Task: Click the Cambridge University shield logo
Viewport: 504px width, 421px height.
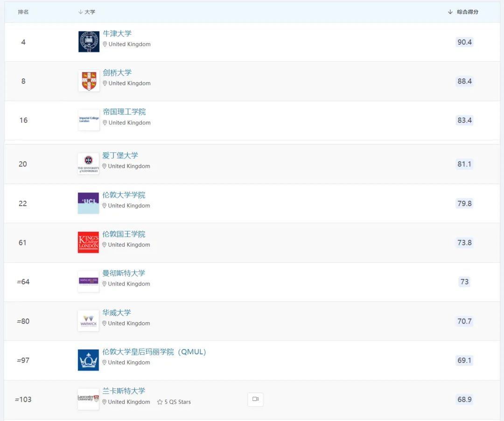Action: (x=89, y=81)
